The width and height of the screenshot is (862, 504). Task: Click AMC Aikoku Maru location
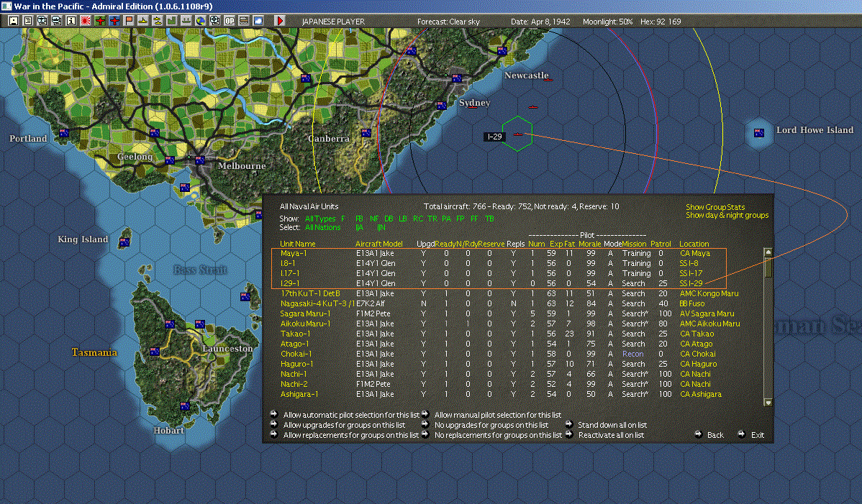pyautogui.click(x=709, y=324)
